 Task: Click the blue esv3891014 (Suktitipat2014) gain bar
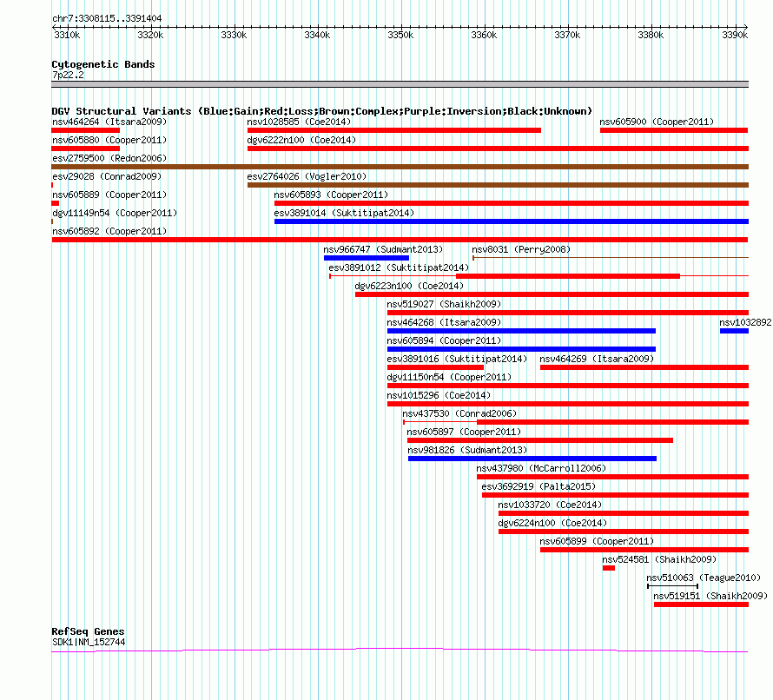tap(512, 221)
